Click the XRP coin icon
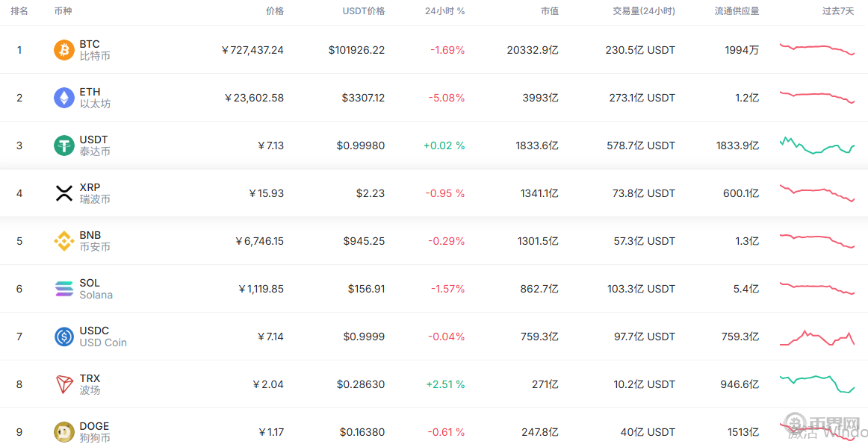 point(64,193)
